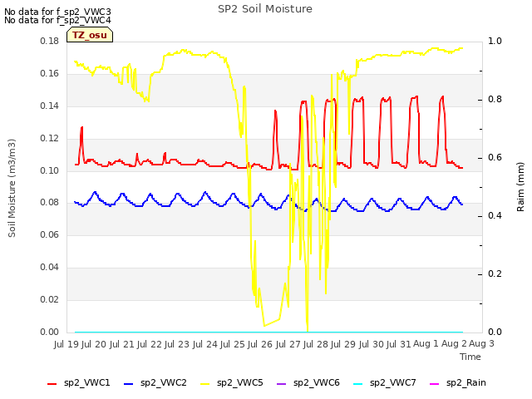Screen dimensions: 532x399
Task: Select the sp2_Rain legend label
Action: 466,382
